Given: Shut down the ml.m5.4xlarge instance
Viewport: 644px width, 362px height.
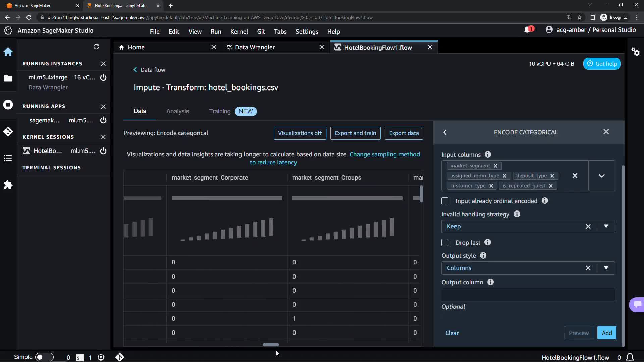Looking at the screenshot, I should coord(103,77).
